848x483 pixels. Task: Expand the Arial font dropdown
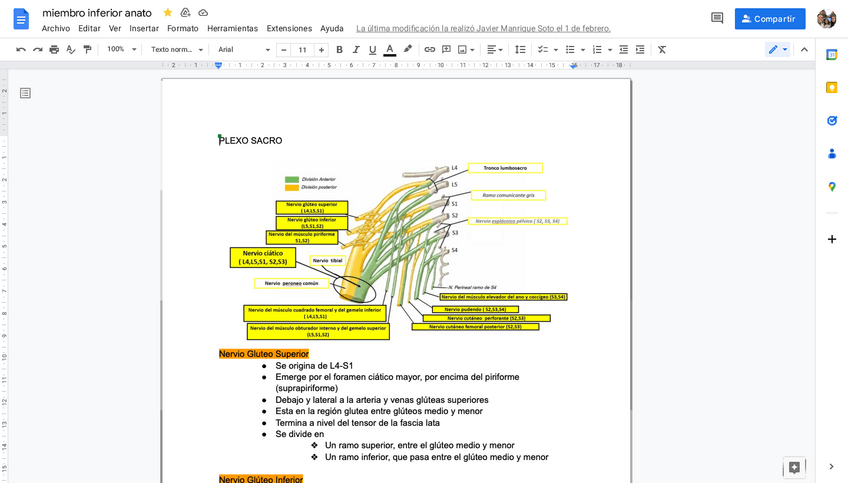tap(244, 49)
